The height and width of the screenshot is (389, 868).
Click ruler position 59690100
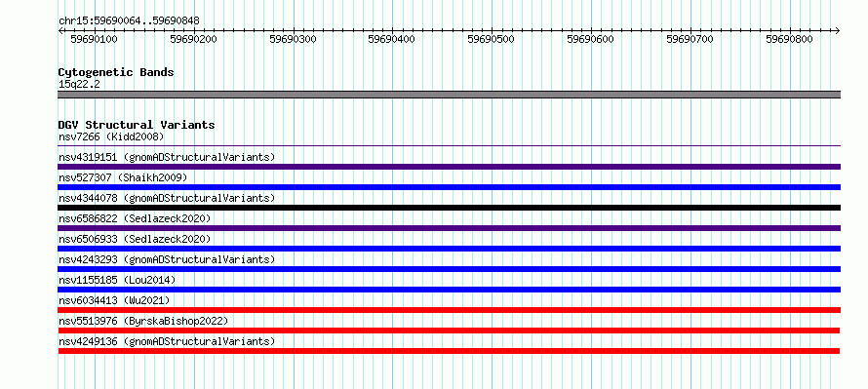(x=94, y=39)
